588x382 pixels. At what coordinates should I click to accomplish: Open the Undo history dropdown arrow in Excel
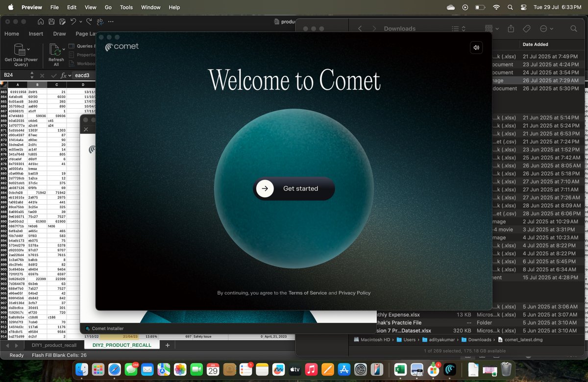coord(80,22)
